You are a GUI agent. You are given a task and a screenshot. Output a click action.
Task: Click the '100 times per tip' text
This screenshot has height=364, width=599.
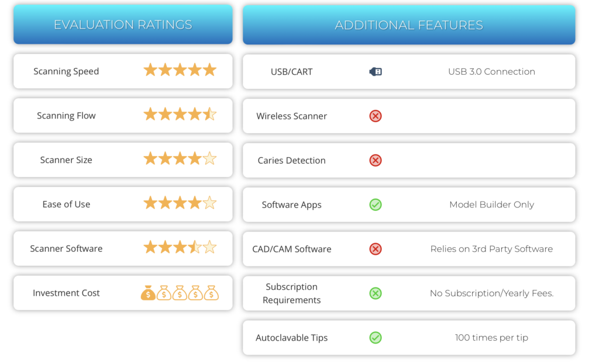pyautogui.click(x=491, y=338)
